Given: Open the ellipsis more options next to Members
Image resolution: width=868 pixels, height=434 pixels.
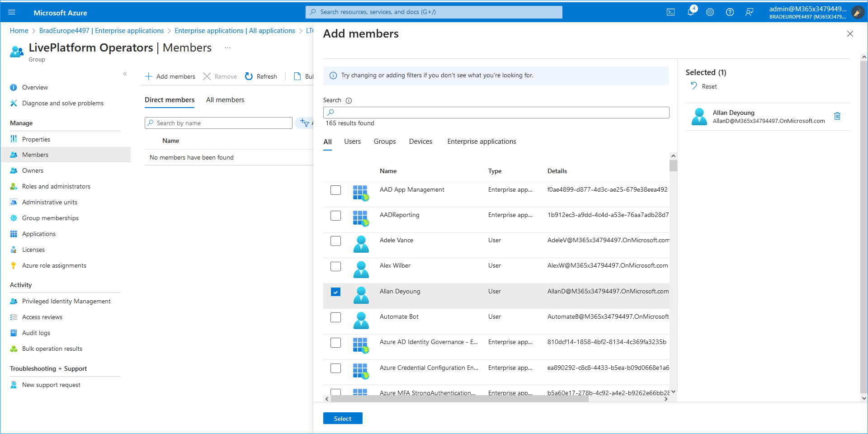Looking at the screenshot, I should (227, 47).
